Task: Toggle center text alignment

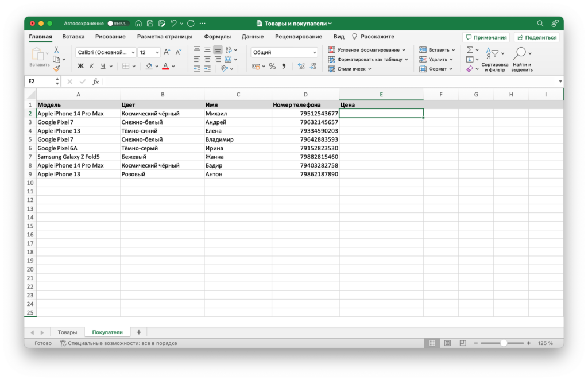Action: click(x=207, y=59)
